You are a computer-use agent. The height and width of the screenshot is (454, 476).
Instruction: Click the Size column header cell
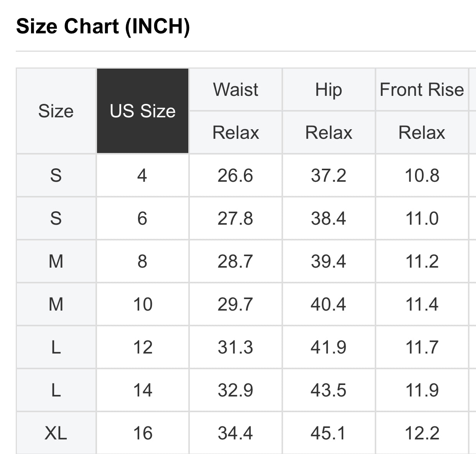pos(56,111)
